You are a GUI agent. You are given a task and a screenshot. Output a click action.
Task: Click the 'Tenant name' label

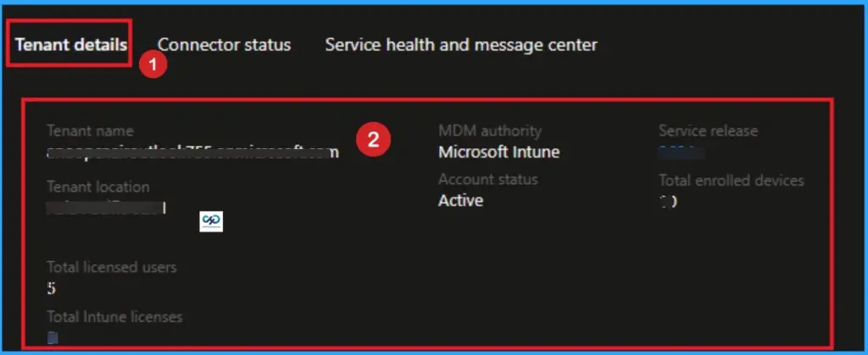click(90, 131)
